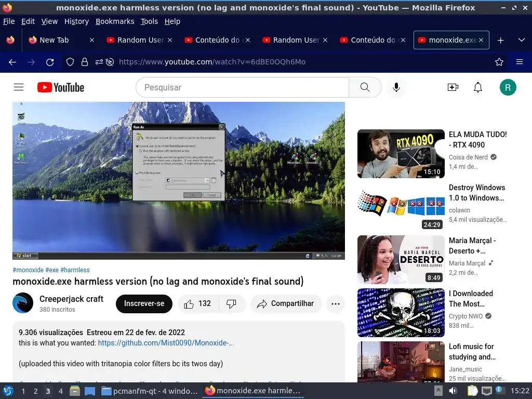Click the show desktop panel icon

point(90,391)
